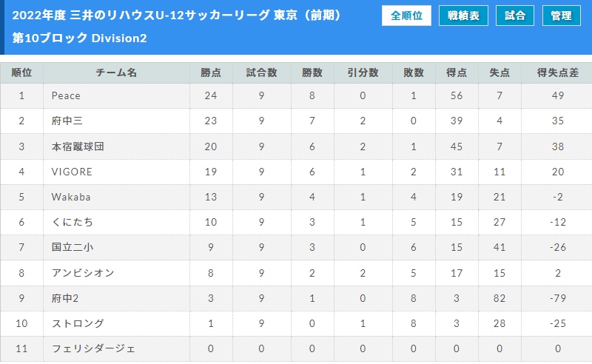Open the 試合 tab
592x364 pixels.
515,16
